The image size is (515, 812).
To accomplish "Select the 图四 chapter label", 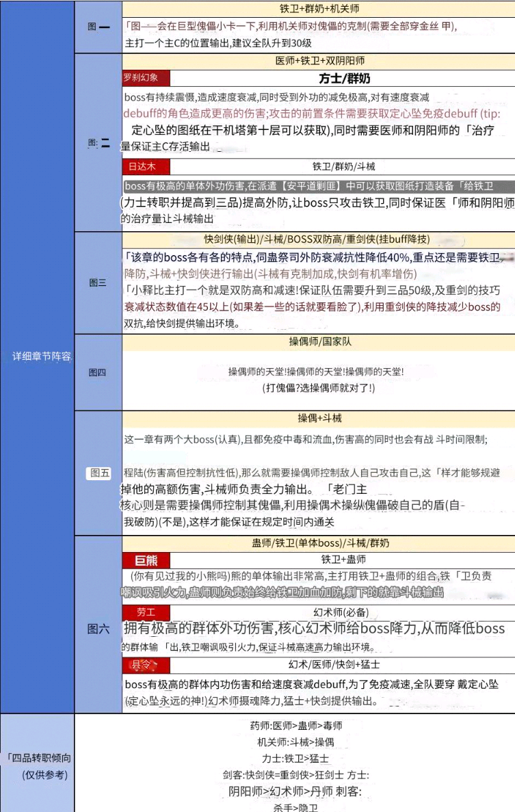I will [98, 372].
